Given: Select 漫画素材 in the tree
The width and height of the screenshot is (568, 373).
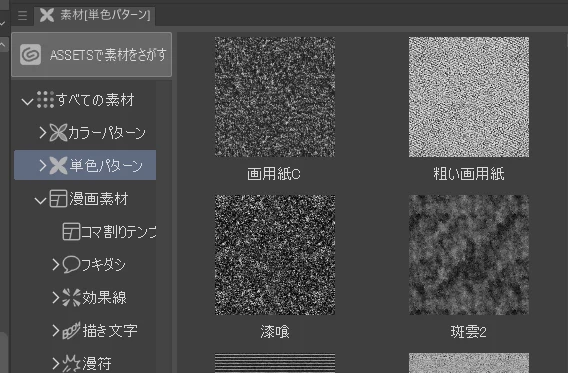Looking at the screenshot, I should pyautogui.click(x=99, y=199).
